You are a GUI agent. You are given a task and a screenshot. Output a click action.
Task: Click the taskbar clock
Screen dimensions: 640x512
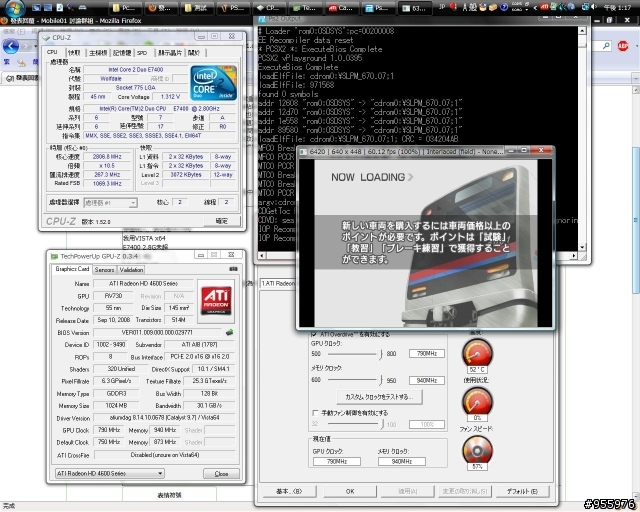[x=617, y=7]
